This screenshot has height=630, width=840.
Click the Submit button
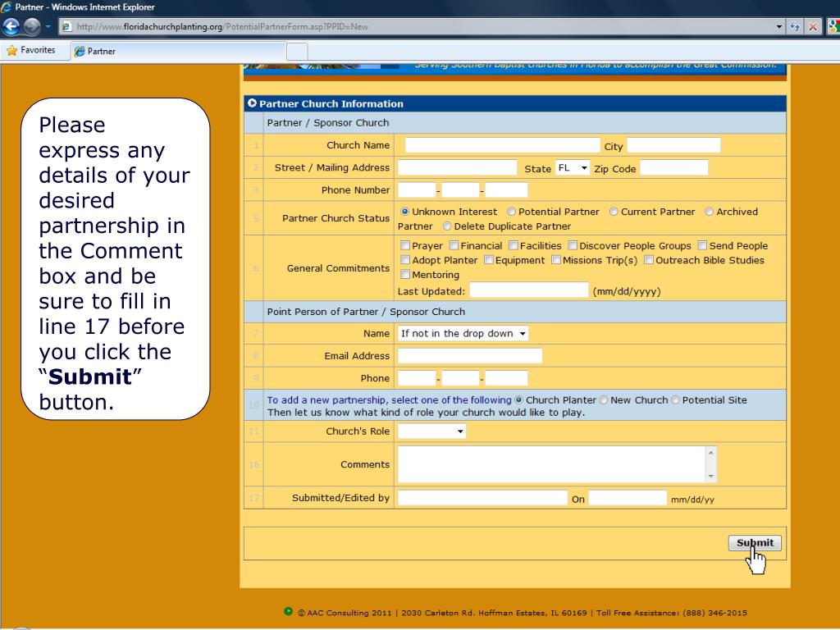click(755, 543)
